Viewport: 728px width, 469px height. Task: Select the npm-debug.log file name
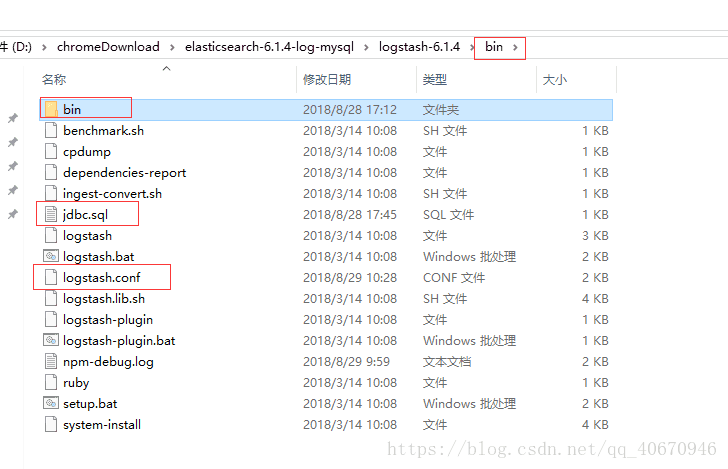[x=108, y=362]
